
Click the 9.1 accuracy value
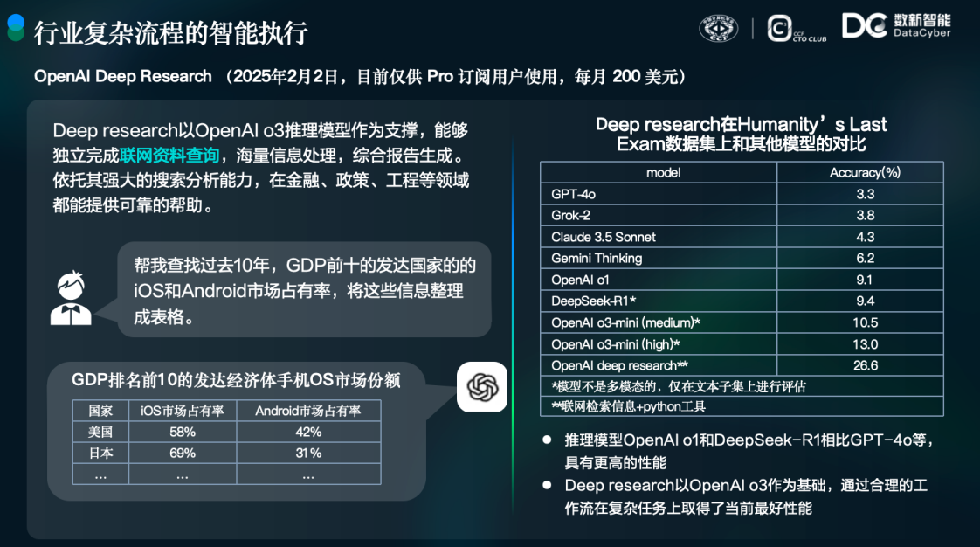pyautogui.click(x=865, y=280)
